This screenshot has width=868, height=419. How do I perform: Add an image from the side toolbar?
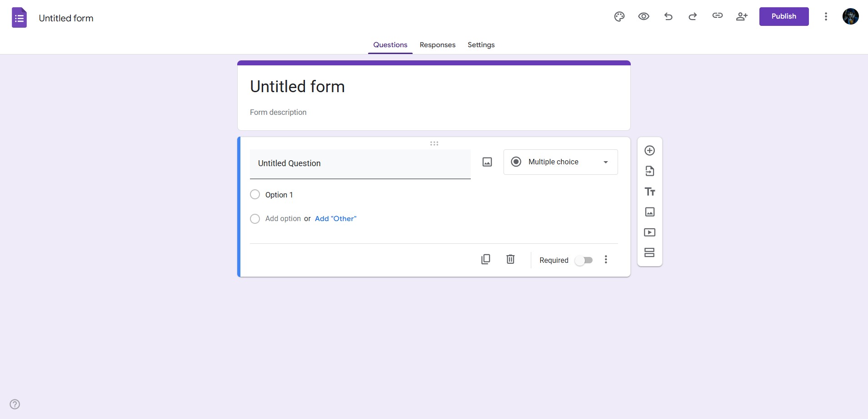tap(650, 212)
